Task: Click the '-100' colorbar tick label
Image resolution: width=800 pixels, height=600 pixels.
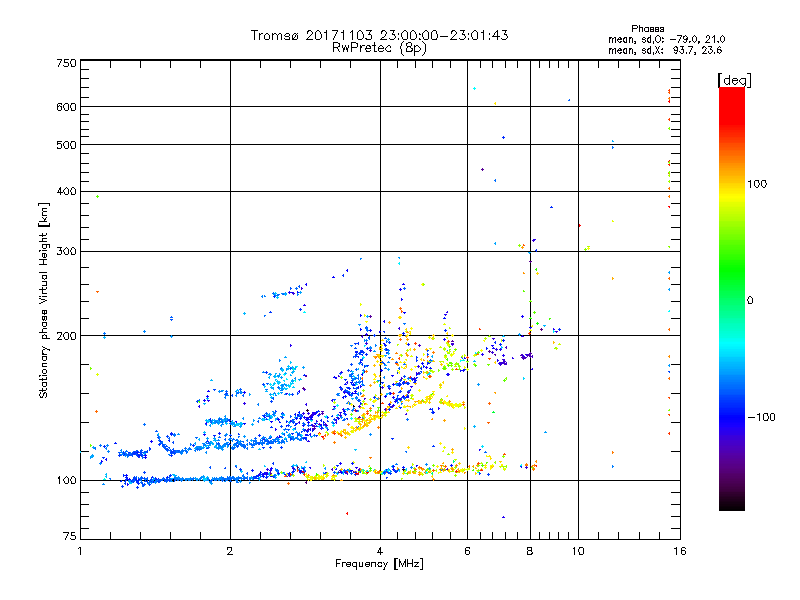Action: click(762, 417)
